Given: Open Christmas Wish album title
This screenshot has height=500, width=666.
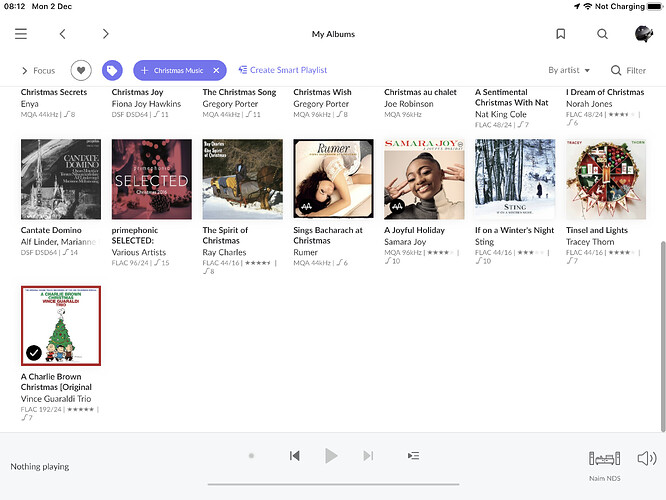Looking at the screenshot, I should pyautogui.click(x=322, y=92).
